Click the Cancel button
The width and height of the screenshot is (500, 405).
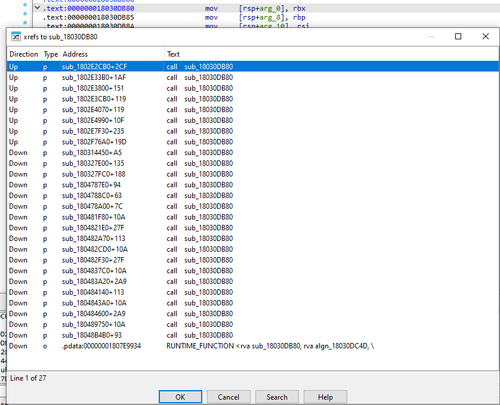(228, 397)
